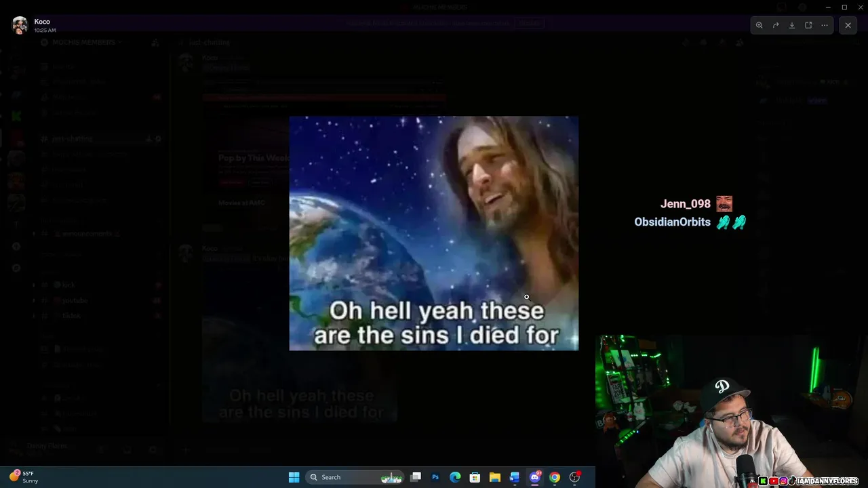Image resolution: width=868 pixels, height=488 pixels.
Task: Click Koco's avatar in the viewer header
Action: tap(20, 25)
